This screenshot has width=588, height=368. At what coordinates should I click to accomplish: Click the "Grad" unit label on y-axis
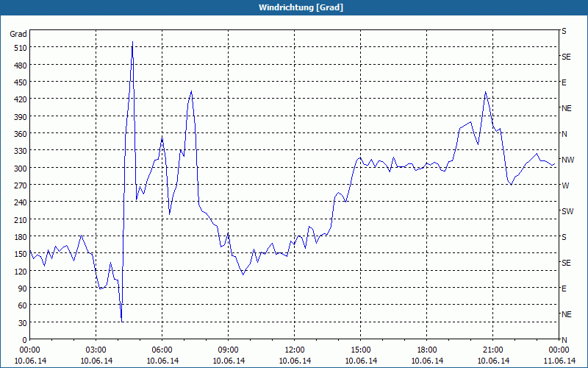[x=18, y=34]
